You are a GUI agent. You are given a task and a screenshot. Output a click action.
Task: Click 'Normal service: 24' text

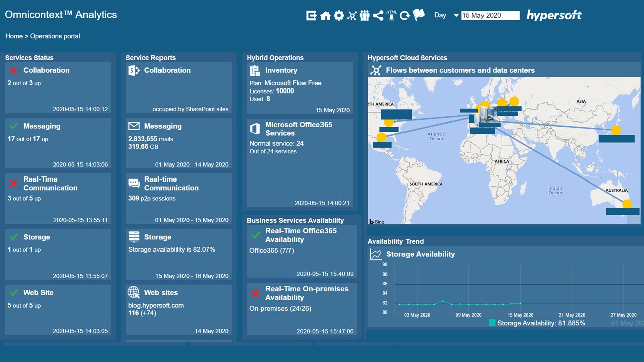click(x=277, y=144)
